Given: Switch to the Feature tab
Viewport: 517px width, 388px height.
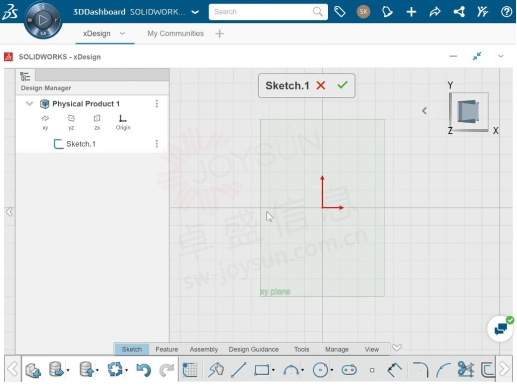Looking at the screenshot, I should pyautogui.click(x=167, y=349).
